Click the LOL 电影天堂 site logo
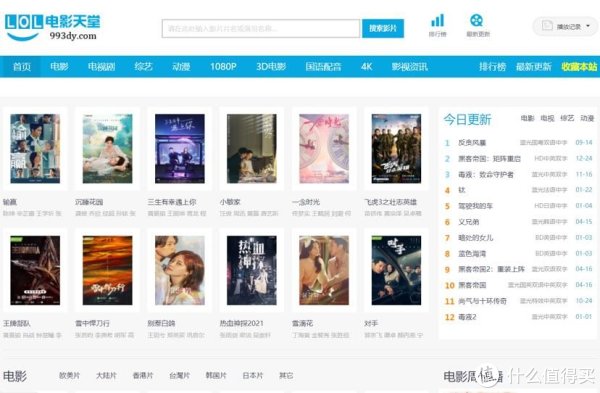 click(52, 27)
